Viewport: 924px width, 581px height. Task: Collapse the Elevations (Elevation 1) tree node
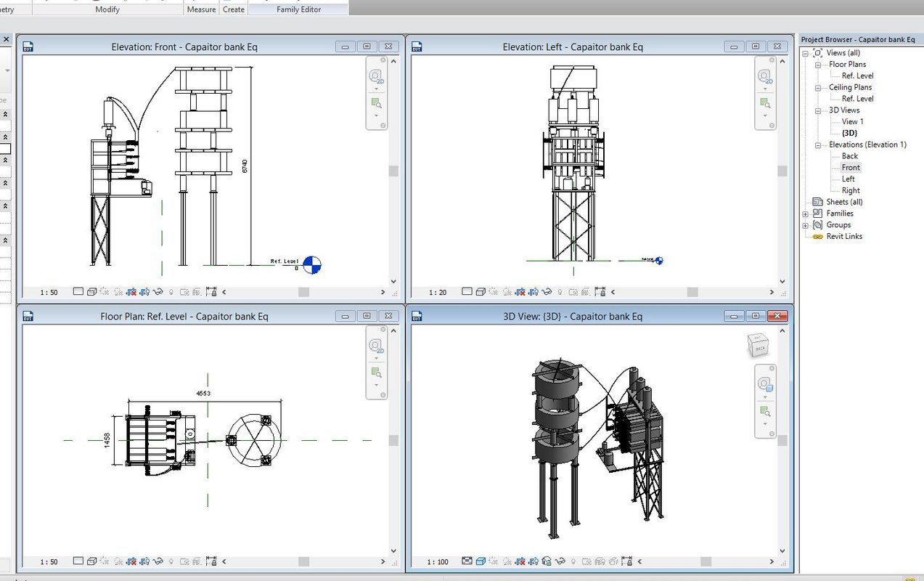817,145
